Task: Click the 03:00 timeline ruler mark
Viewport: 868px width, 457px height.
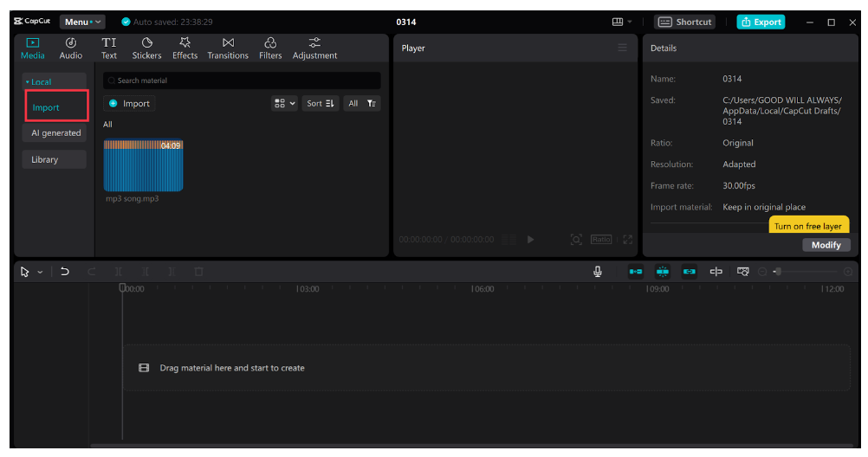Action: pos(308,289)
